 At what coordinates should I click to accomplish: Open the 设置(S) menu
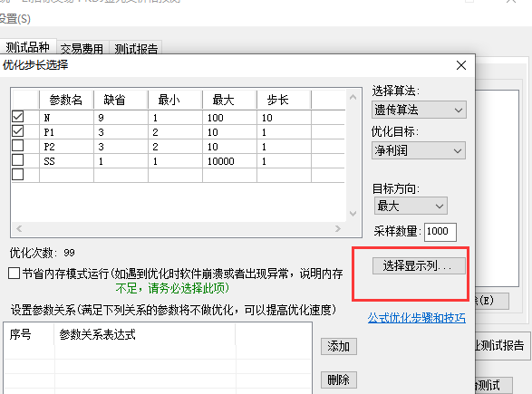[15, 19]
